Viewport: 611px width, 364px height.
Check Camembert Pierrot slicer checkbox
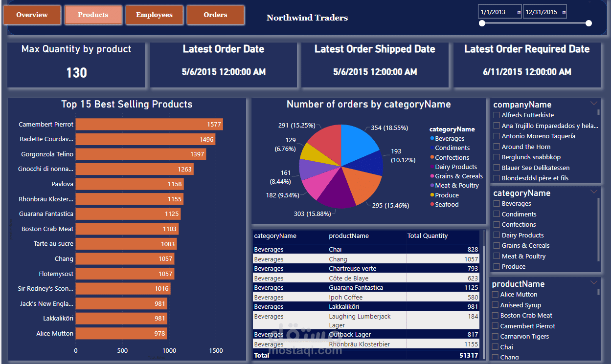(495, 326)
